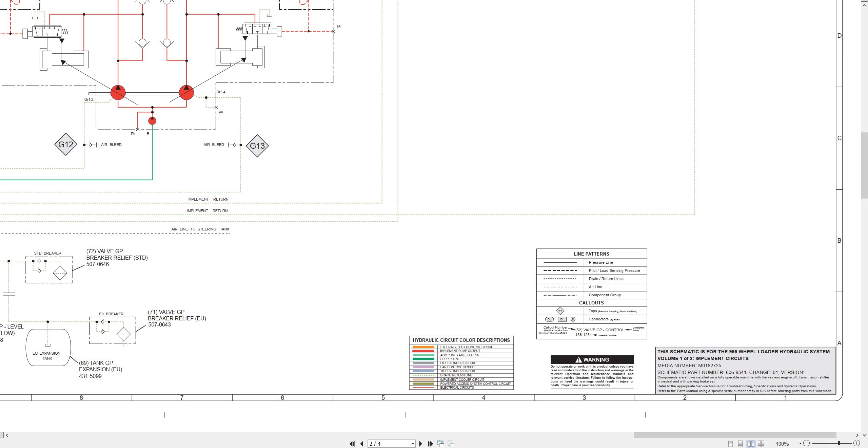Image resolution: width=868 pixels, height=448 pixels.
Task: Click the horizontal scrollbar thumb
Action: click(735, 435)
